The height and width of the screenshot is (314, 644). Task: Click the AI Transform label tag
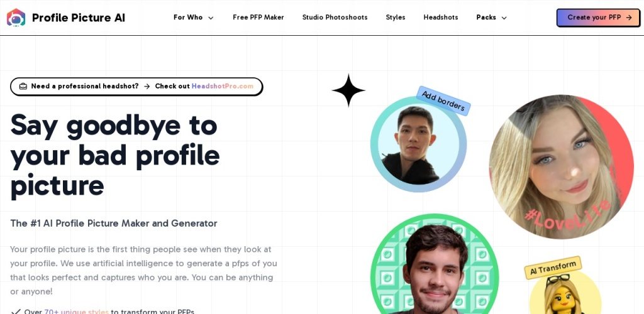[x=553, y=268]
